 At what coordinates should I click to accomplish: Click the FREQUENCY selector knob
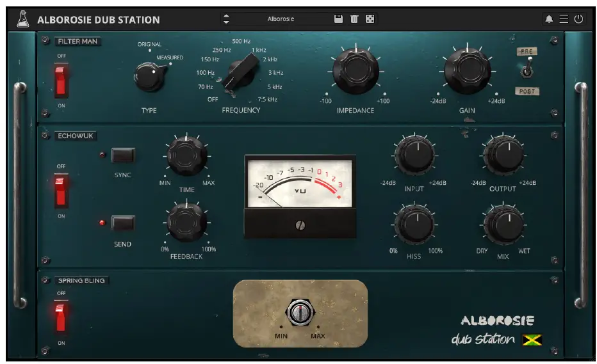(241, 72)
